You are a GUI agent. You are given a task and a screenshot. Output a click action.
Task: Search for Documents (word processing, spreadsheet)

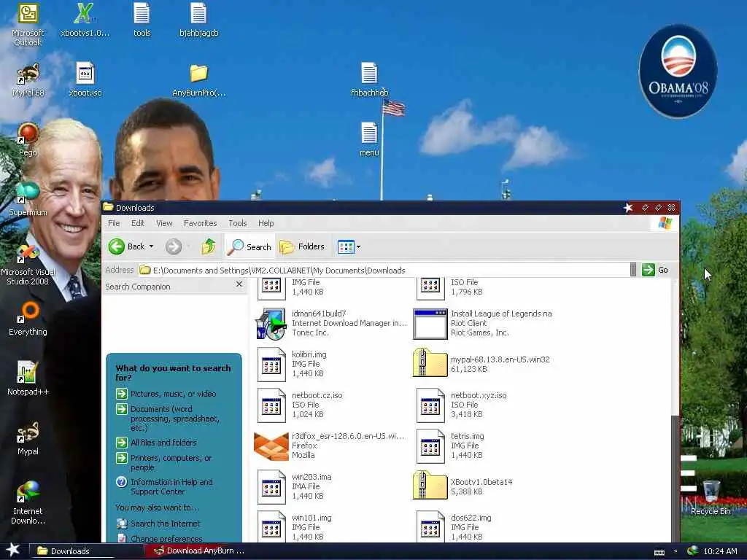(x=168, y=418)
